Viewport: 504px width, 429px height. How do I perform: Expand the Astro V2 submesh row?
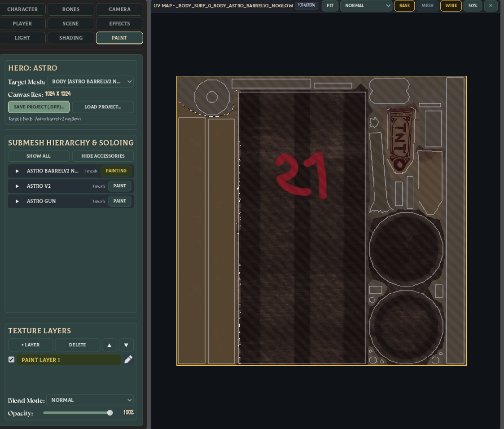[18, 186]
